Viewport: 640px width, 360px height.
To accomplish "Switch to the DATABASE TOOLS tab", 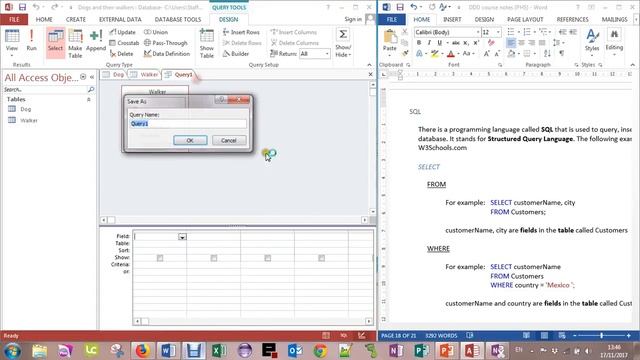I will [x=178, y=19].
